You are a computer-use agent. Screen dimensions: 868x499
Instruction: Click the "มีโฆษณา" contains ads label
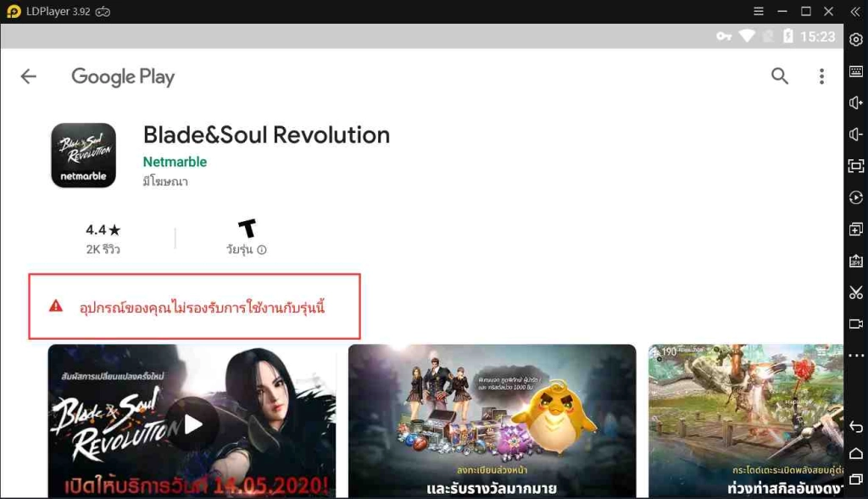point(165,181)
